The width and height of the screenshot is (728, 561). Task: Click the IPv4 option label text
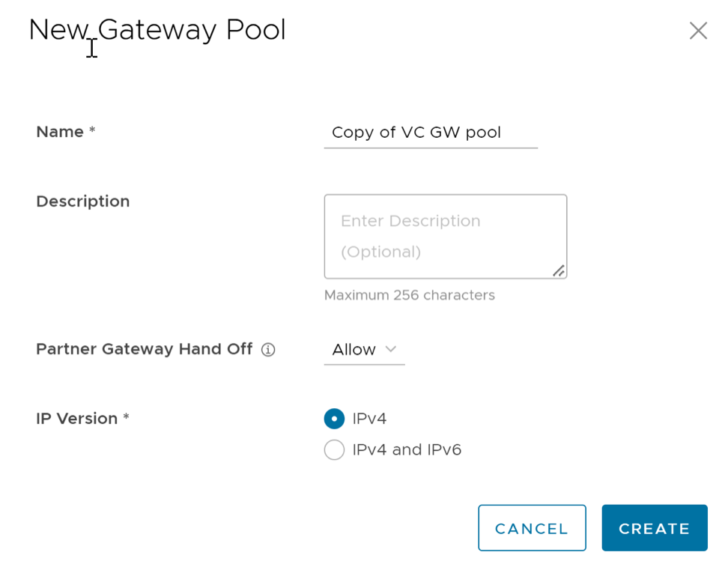(x=369, y=419)
